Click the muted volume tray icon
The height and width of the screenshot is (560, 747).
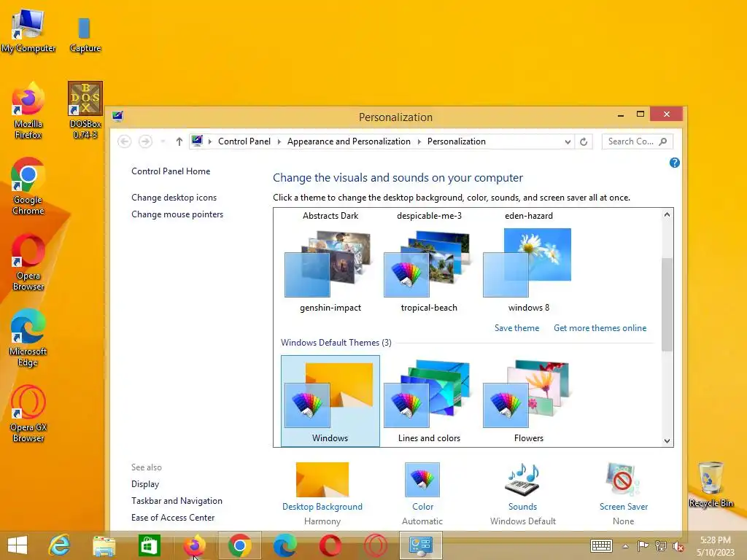click(678, 546)
